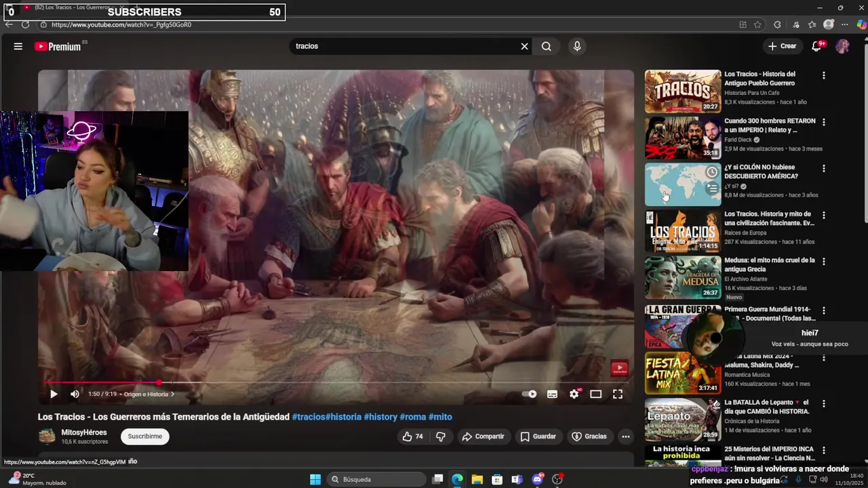
Task: Open the YouTube hamburger guide menu
Action: (x=18, y=46)
